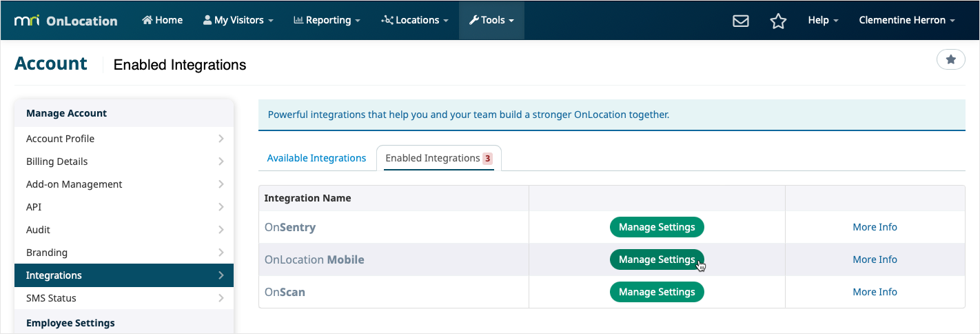
Task: Click the star icon in top navigation
Action: pos(778,21)
